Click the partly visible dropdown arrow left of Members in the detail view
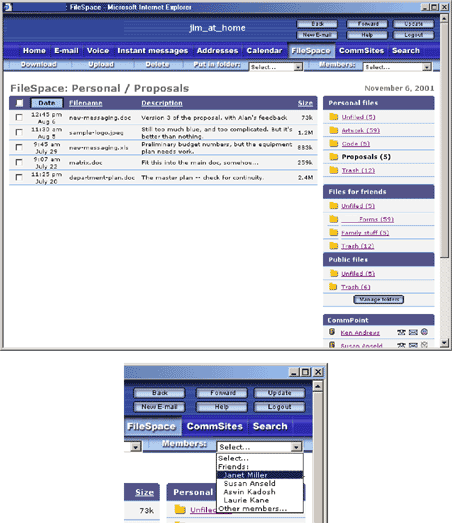 coord(135,447)
